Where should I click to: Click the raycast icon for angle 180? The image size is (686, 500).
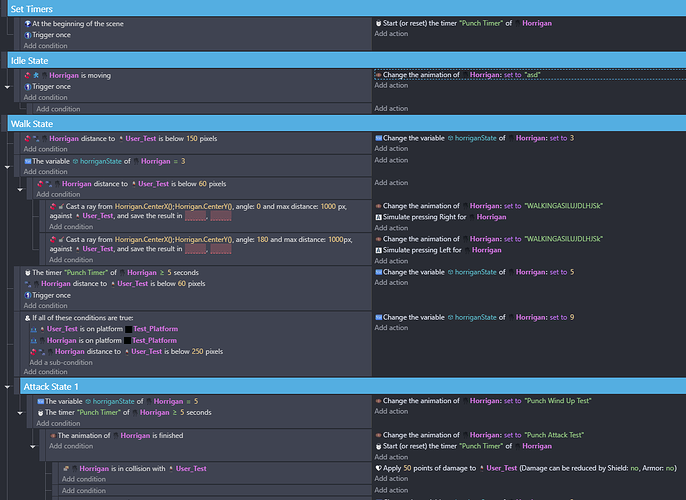pos(61,240)
